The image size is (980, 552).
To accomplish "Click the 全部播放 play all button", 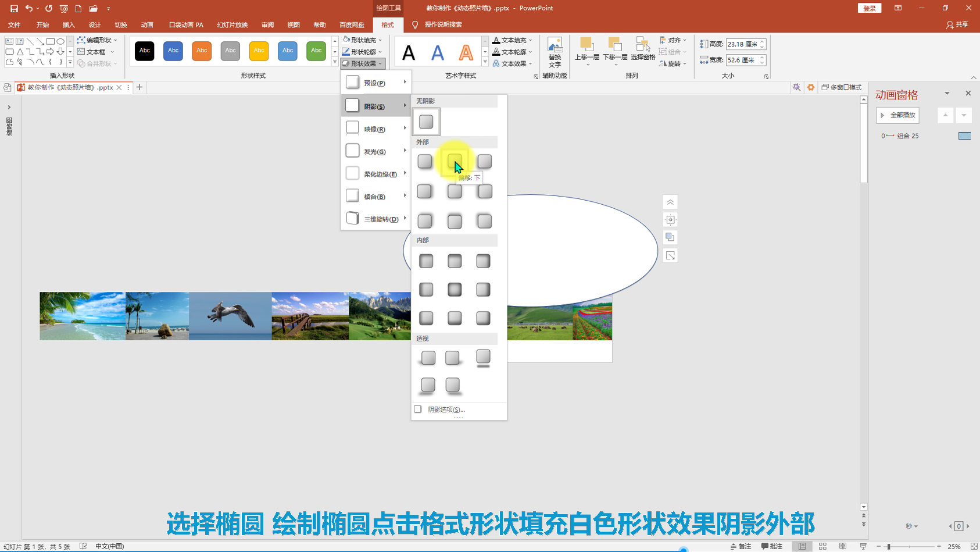I will (x=898, y=115).
